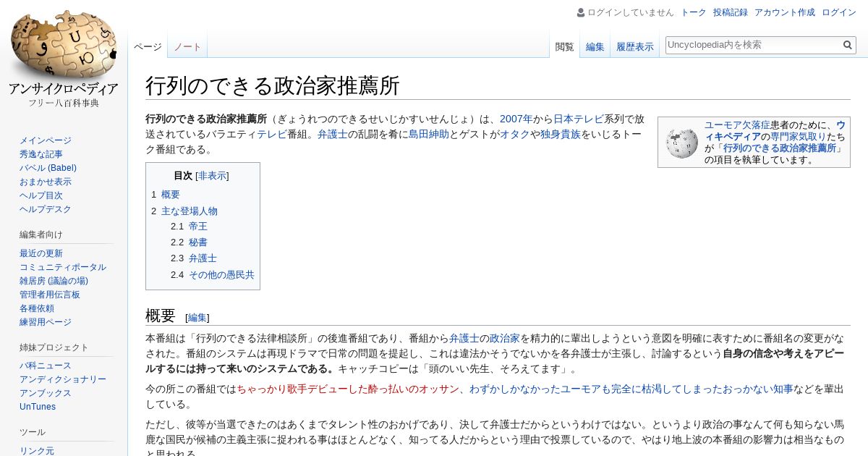Open the 日本テレビ link in the intro
Viewport: 868px width, 456px height.
point(579,119)
